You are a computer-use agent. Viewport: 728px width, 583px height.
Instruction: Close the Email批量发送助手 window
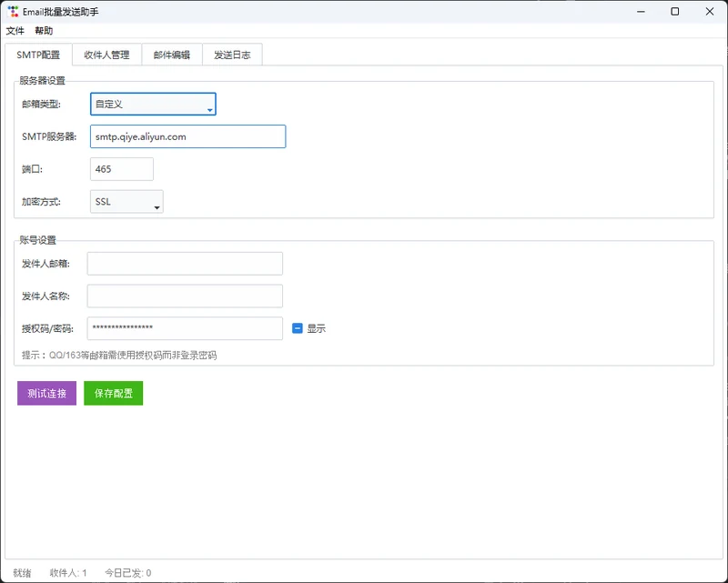[x=710, y=12]
